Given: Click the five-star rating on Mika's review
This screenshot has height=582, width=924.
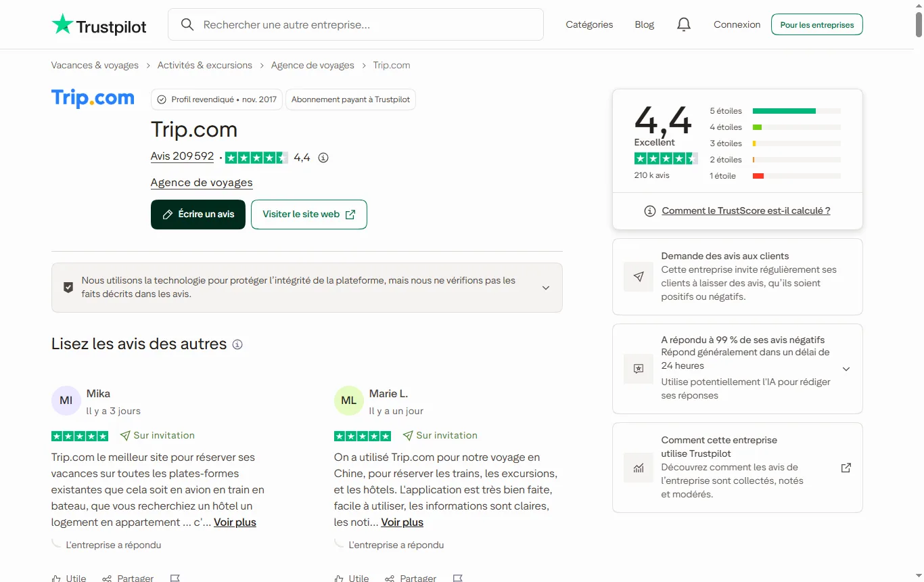Looking at the screenshot, I should 80,436.
